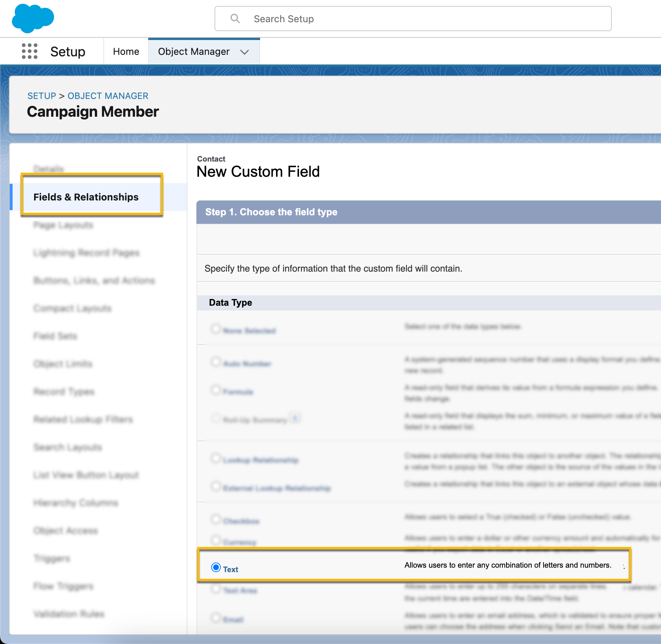This screenshot has width=661, height=644.
Task: Expand the Object Manager dropdown chevron
Action: pyautogui.click(x=245, y=52)
